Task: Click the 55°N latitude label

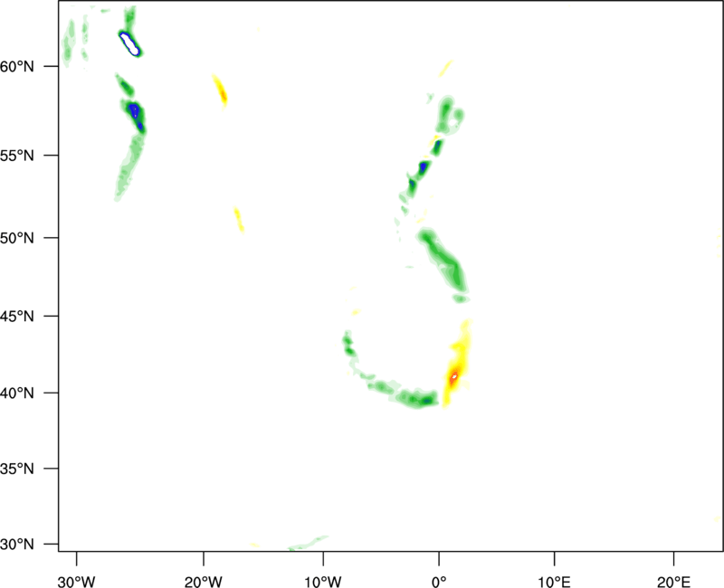Action: [x=17, y=155]
